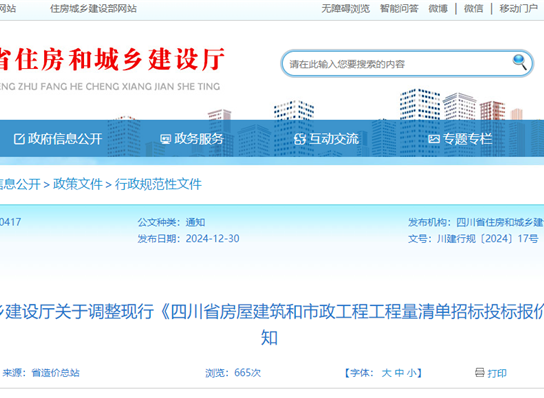This screenshot has height=398, width=544.
Task: Click view count 665次
Action: pos(247,373)
